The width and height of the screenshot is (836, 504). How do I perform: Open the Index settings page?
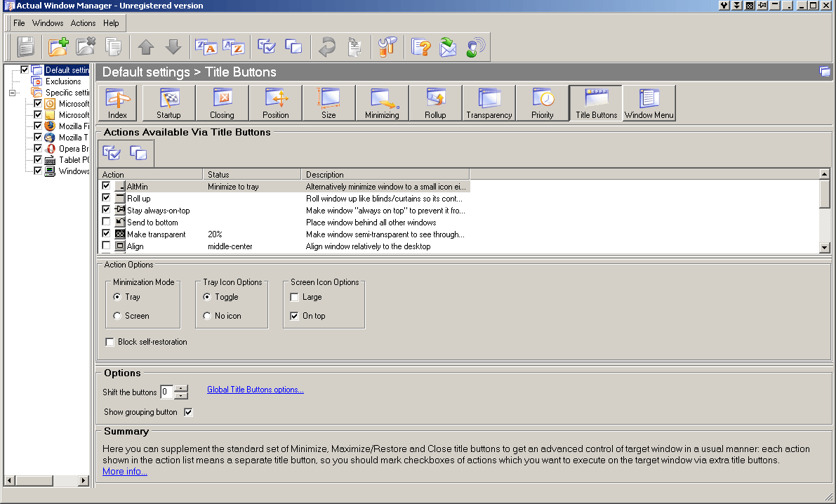(117, 102)
